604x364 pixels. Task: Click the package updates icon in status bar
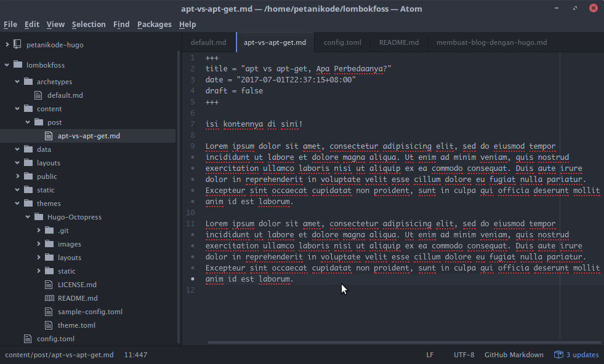(558, 355)
